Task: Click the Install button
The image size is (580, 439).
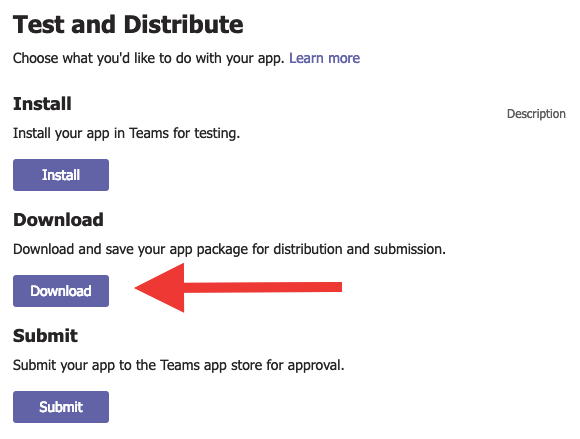Action: (61, 175)
